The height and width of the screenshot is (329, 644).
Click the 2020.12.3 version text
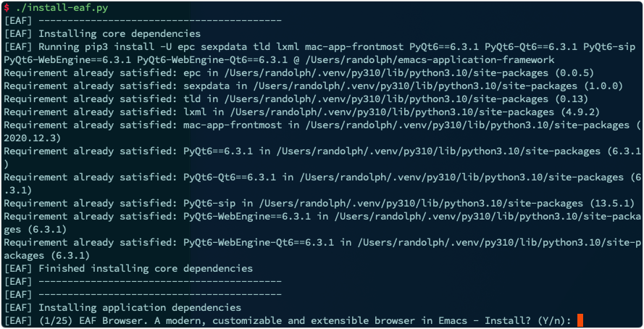coord(32,138)
